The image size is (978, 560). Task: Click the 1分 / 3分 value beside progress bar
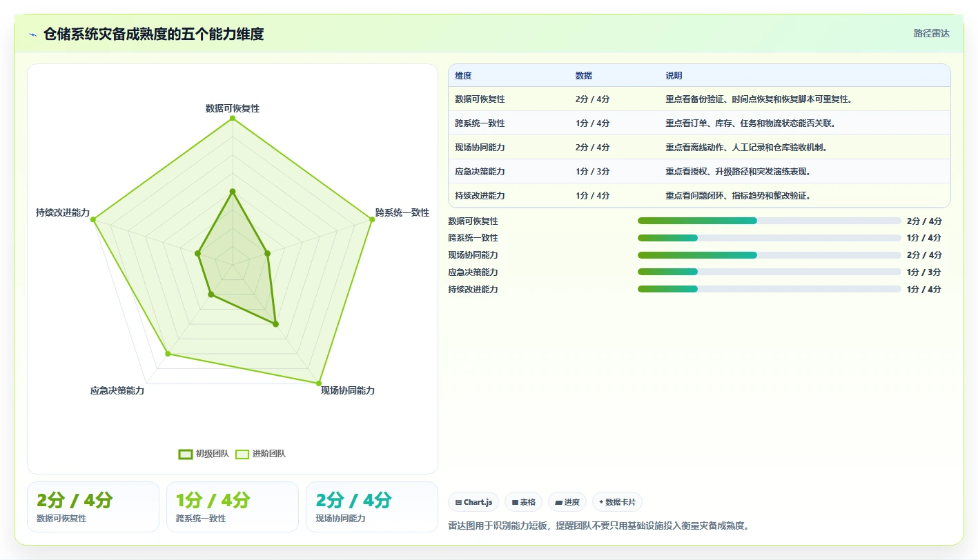coord(924,272)
